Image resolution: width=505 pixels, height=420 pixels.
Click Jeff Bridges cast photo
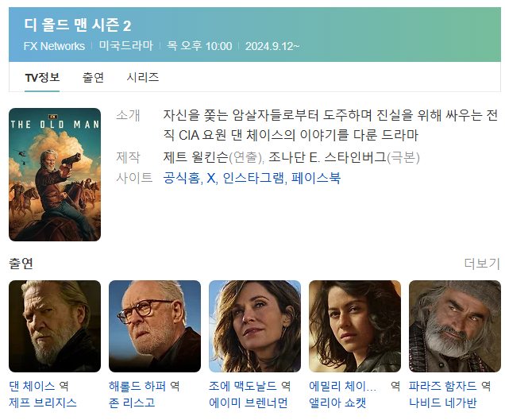pyautogui.click(x=55, y=326)
